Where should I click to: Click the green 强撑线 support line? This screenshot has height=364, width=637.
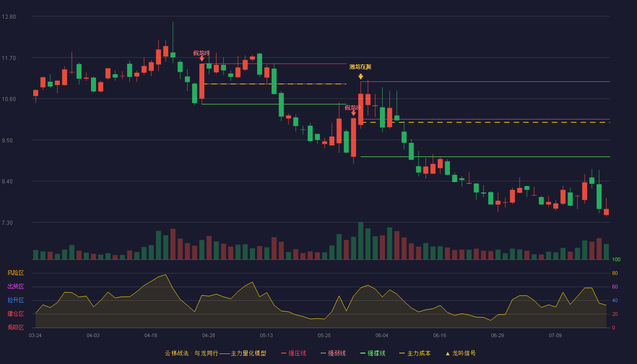point(485,157)
